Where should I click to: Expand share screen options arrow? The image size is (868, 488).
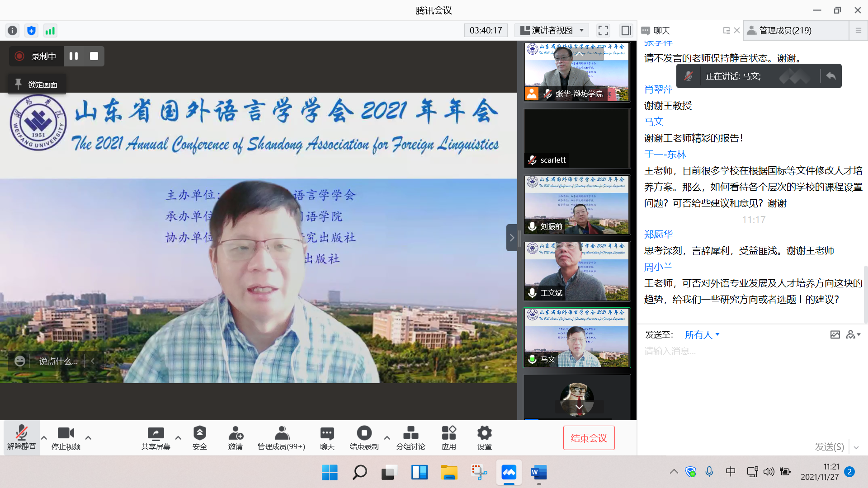click(x=178, y=437)
